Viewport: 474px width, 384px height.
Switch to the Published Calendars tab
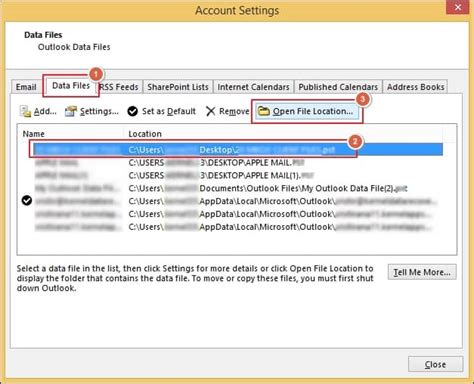click(338, 87)
